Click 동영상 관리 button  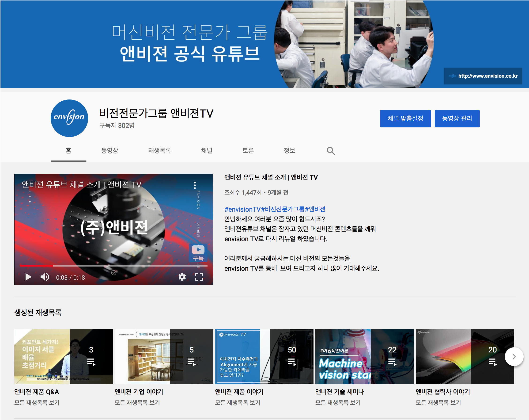pos(457,118)
